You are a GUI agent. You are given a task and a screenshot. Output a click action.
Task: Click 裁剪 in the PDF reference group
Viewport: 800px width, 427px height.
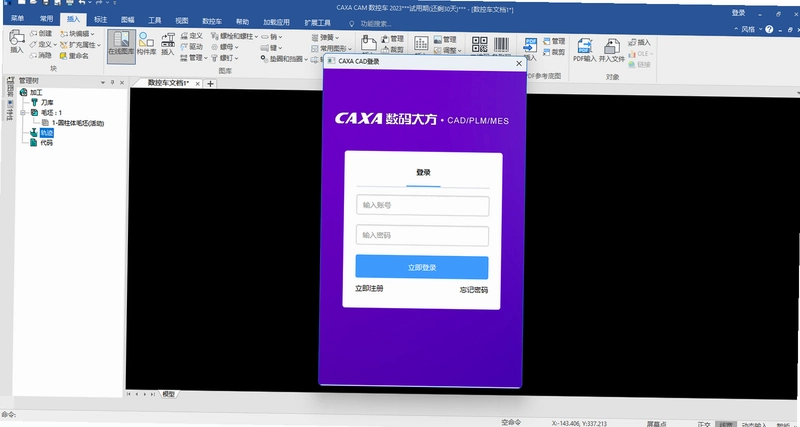(554, 52)
